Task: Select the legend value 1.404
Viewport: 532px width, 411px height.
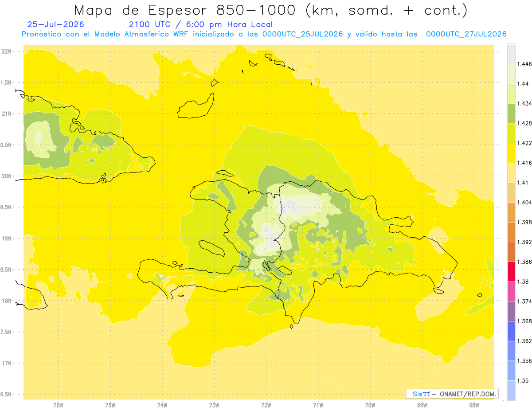Action: (524, 202)
